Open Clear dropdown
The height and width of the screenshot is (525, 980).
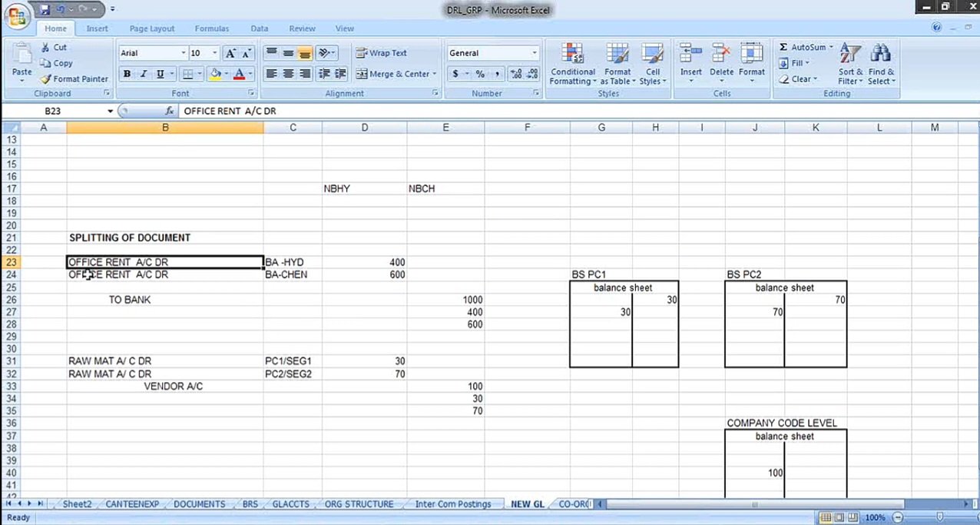click(x=797, y=79)
